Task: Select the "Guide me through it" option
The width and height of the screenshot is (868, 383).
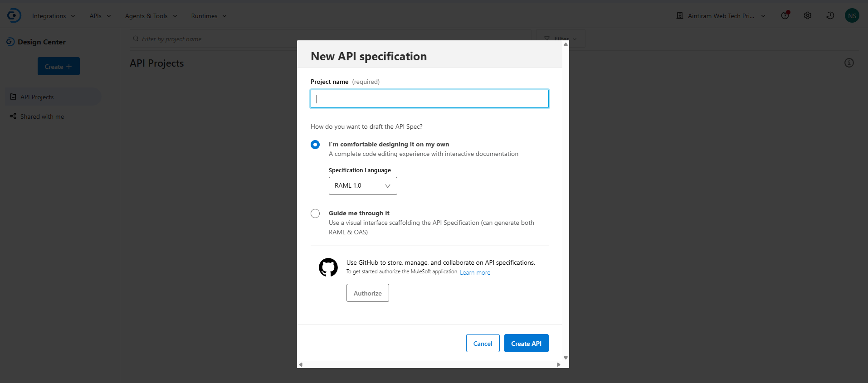Action: click(x=315, y=213)
